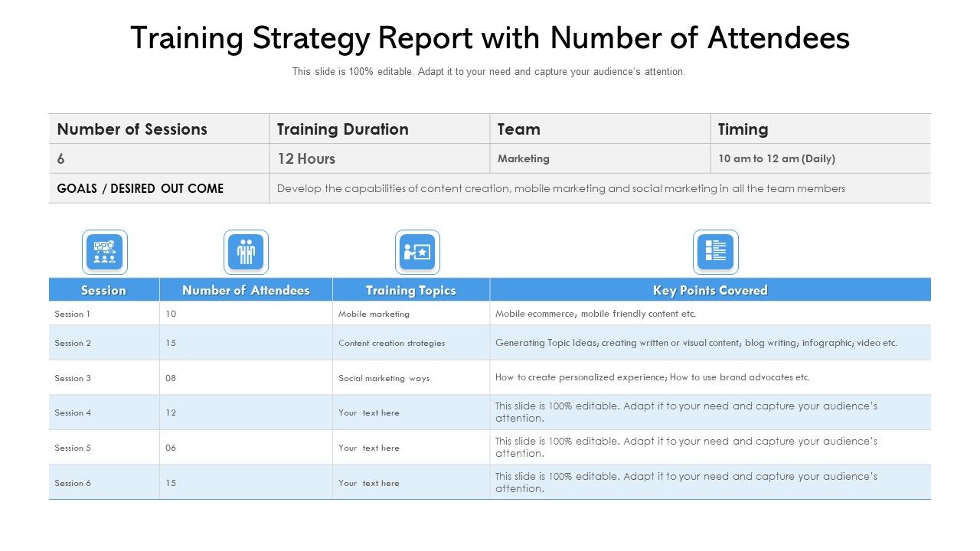Click the 'Team' header cell

(600, 129)
